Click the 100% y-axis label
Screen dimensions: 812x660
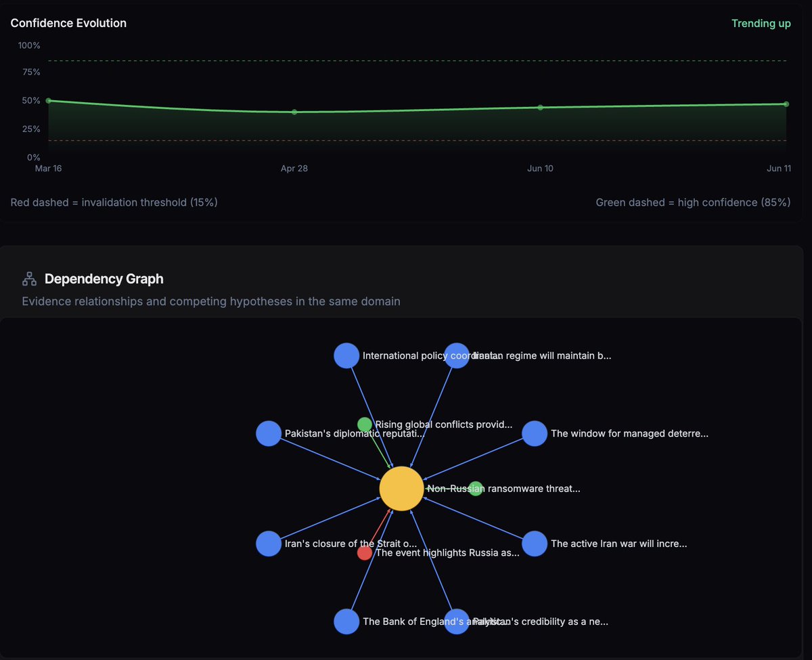[29, 45]
